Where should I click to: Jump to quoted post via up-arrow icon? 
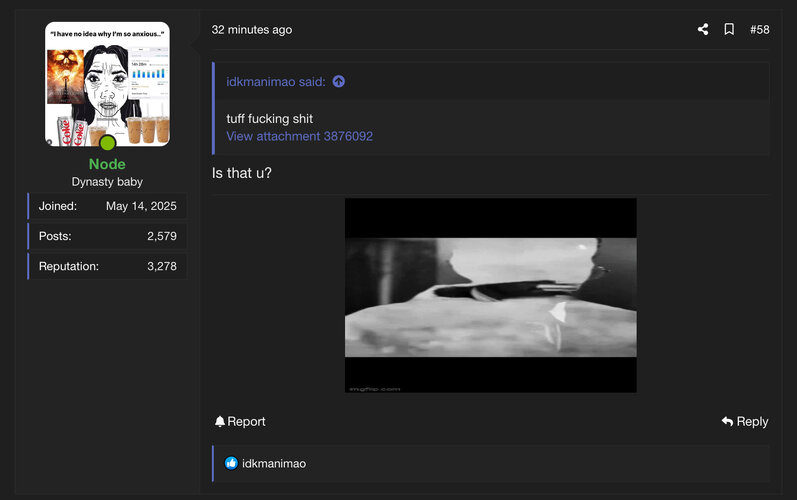[339, 81]
